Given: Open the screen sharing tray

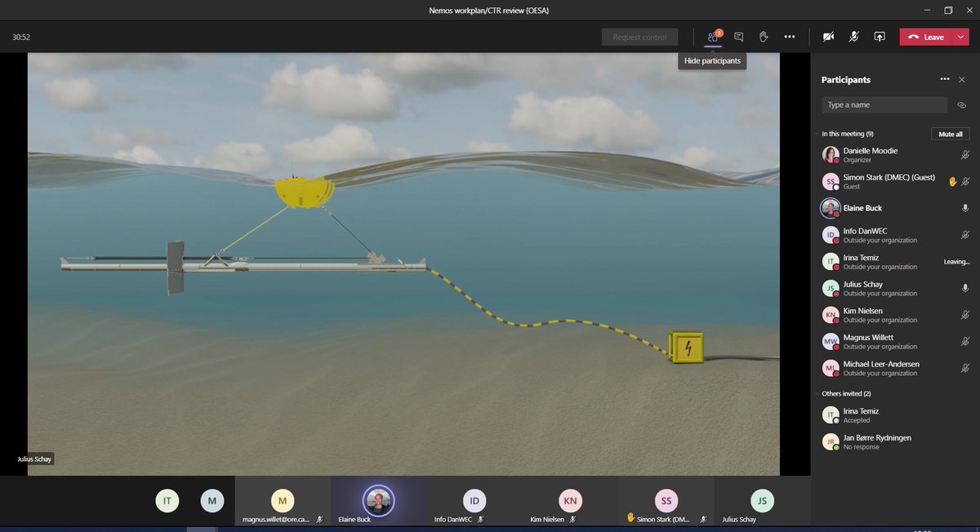Looking at the screenshot, I should (880, 36).
